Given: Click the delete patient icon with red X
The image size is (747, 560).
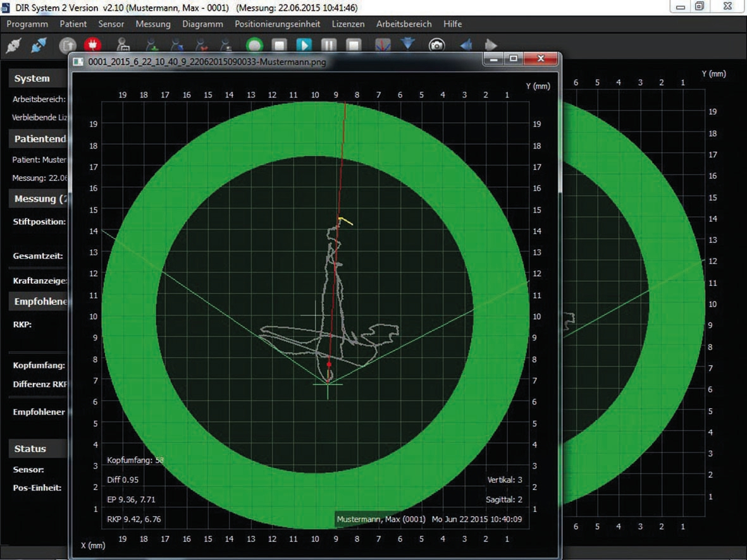Looking at the screenshot, I should click(202, 46).
